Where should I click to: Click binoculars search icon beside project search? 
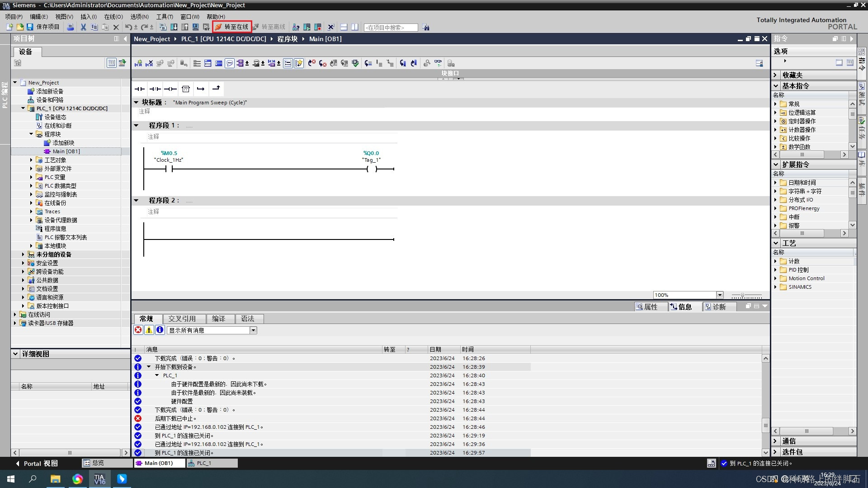pyautogui.click(x=426, y=28)
